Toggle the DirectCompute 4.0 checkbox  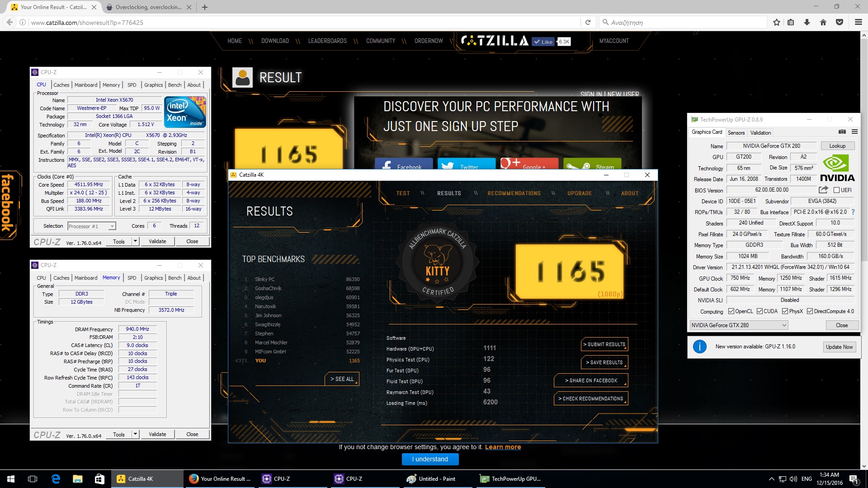pos(810,311)
